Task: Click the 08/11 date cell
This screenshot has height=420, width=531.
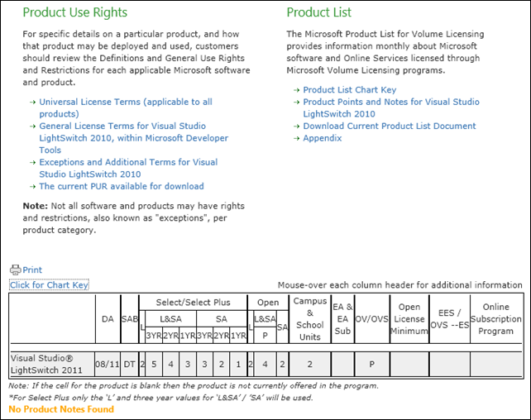Action: (108, 364)
